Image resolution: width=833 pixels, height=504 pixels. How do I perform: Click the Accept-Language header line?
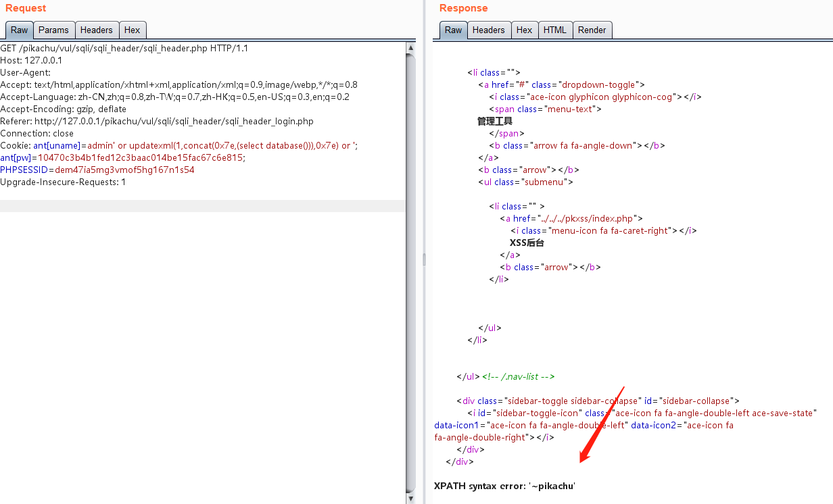point(174,97)
